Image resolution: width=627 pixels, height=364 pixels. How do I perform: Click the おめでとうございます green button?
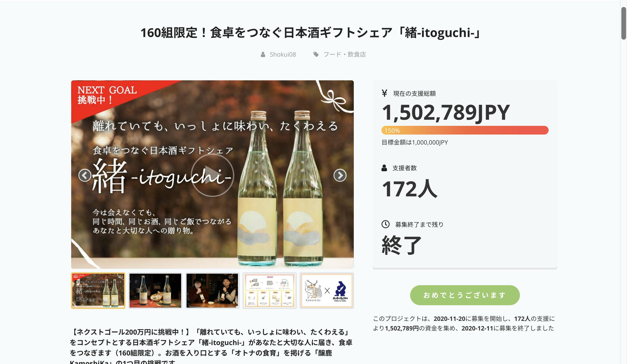click(465, 295)
